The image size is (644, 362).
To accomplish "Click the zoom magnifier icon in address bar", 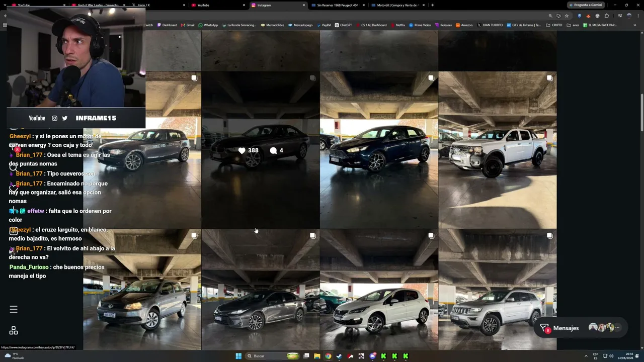I will pos(550,16).
